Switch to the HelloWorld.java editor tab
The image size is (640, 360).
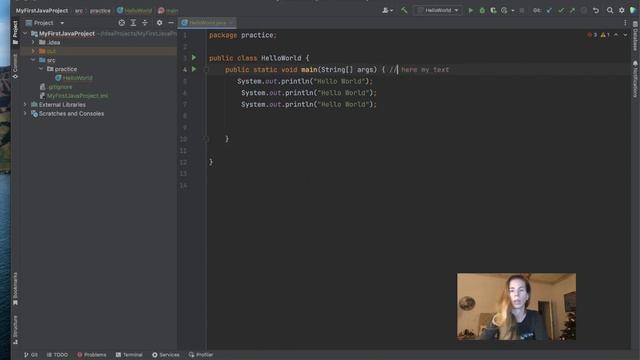pos(207,23)
